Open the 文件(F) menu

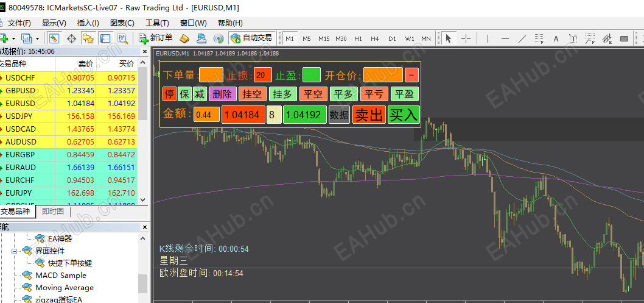[19, 23]
